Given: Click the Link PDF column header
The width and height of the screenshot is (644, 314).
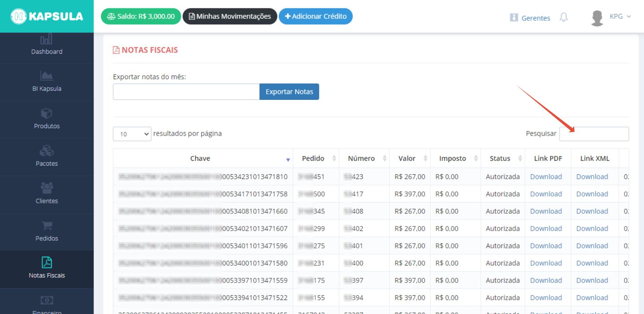Looking at the screenshot, I should (x=548, y=158).
